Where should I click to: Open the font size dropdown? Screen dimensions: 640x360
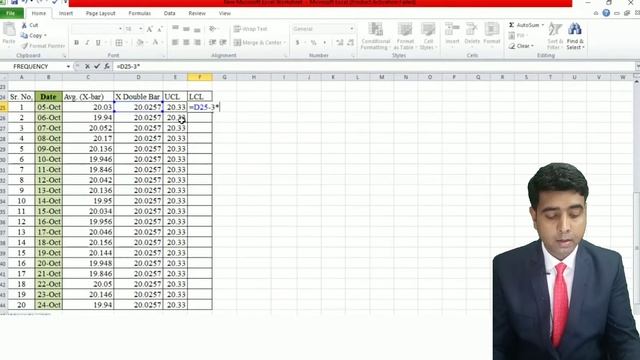[141, 29]
